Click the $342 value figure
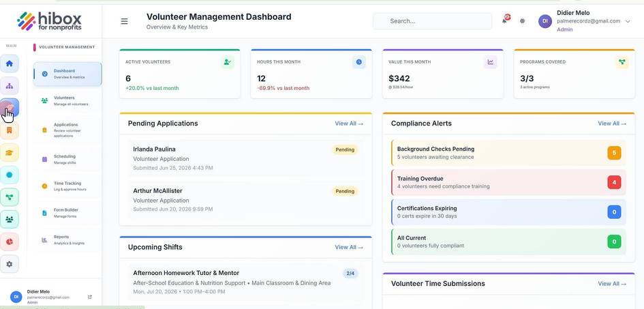This screenshot has width=644, height=309. (399, 78)
